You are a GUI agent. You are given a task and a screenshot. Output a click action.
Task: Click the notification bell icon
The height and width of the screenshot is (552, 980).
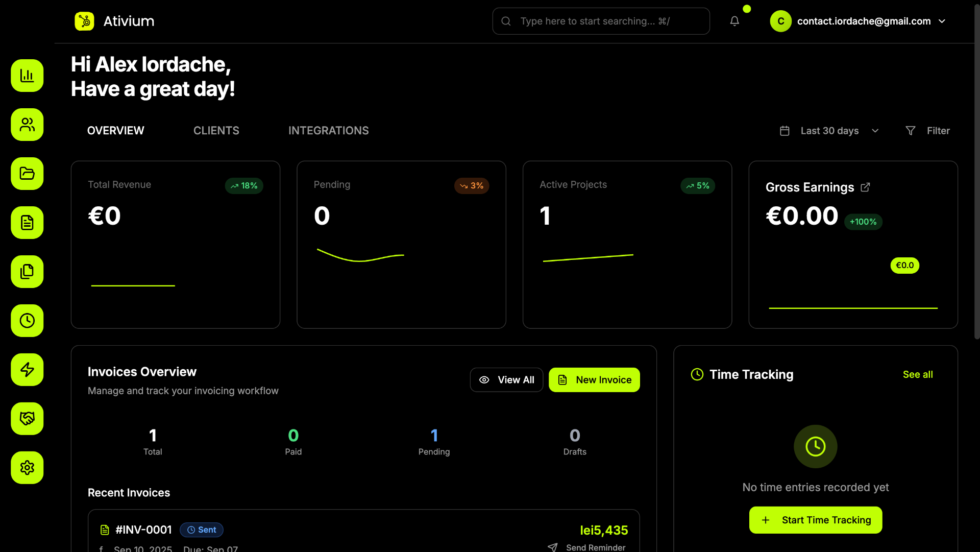[x=734, y=21]
